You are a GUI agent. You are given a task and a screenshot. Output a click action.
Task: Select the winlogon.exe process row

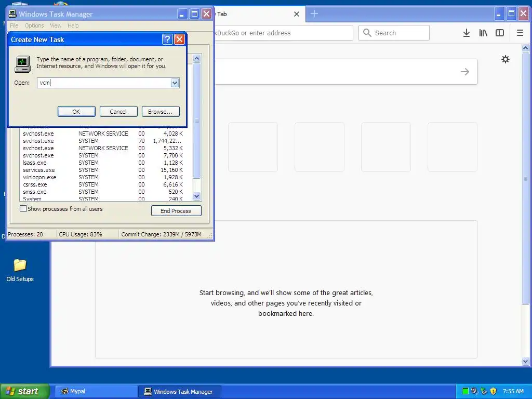103,177
